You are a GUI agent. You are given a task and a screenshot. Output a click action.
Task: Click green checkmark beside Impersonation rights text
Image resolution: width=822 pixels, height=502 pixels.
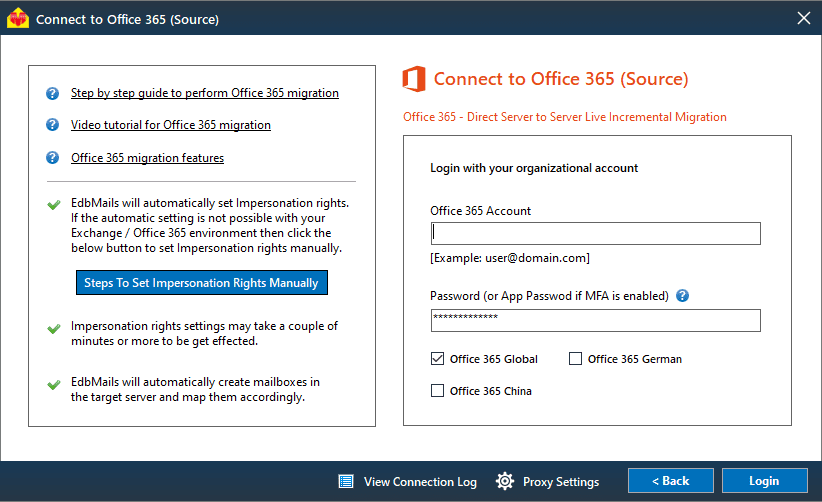click(53, 204)
